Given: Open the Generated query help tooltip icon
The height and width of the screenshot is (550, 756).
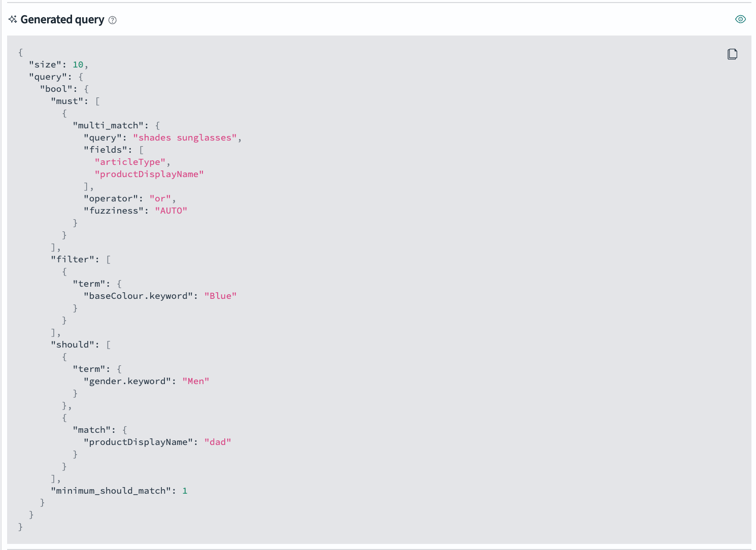Looking at the screenshot, I should 113,20.
